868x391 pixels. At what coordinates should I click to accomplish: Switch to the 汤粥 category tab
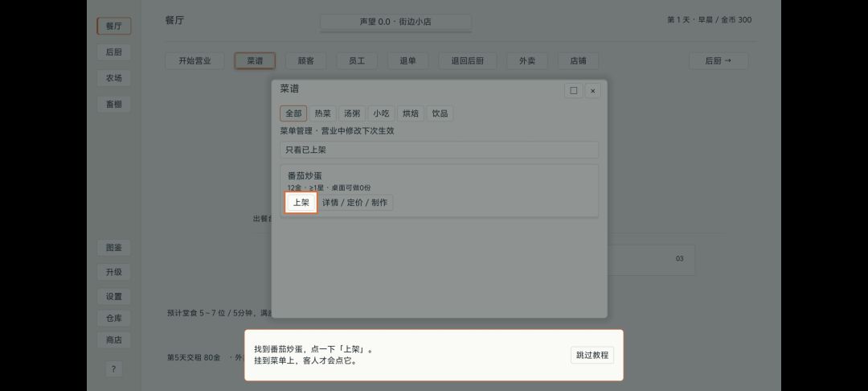click(x=352, y=113)
